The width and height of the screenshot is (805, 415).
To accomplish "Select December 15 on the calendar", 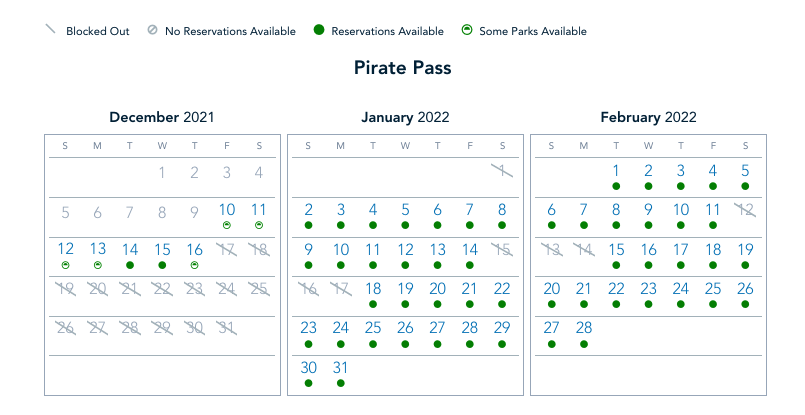I will click(x=162, y=249).
